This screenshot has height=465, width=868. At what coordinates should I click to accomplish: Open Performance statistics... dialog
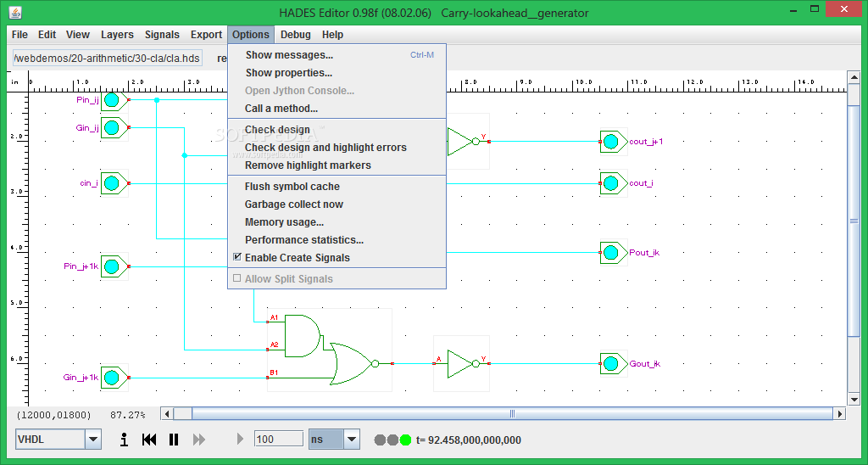point(337,239)
